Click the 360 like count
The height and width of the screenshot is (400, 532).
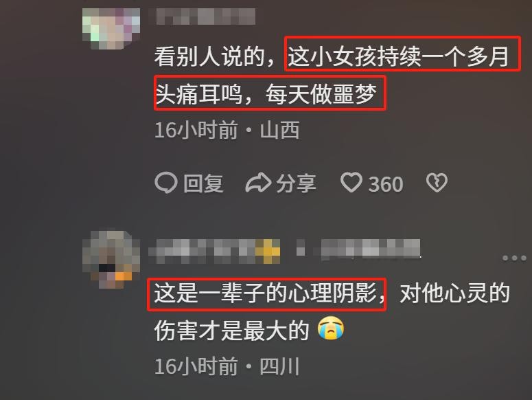pos(386,184)
